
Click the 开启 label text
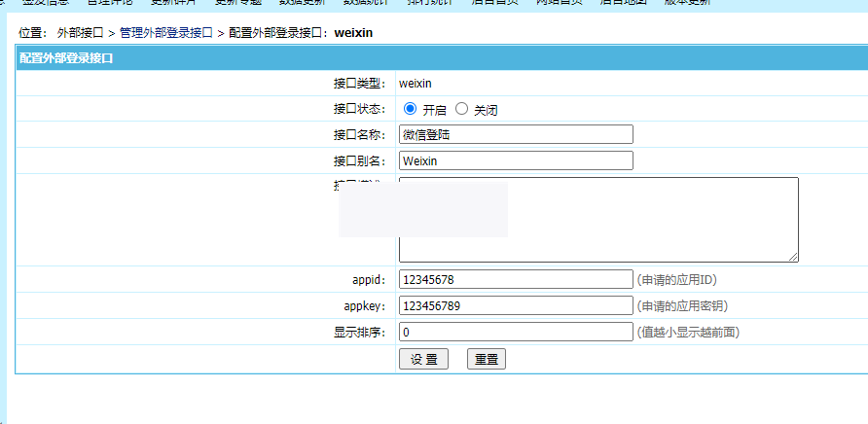(x=434, y=110)
